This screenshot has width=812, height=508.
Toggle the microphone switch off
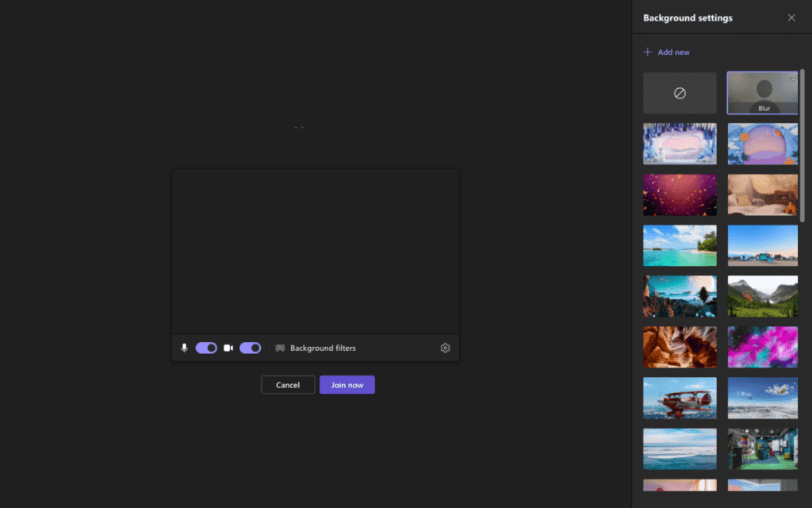pos(206,348)
